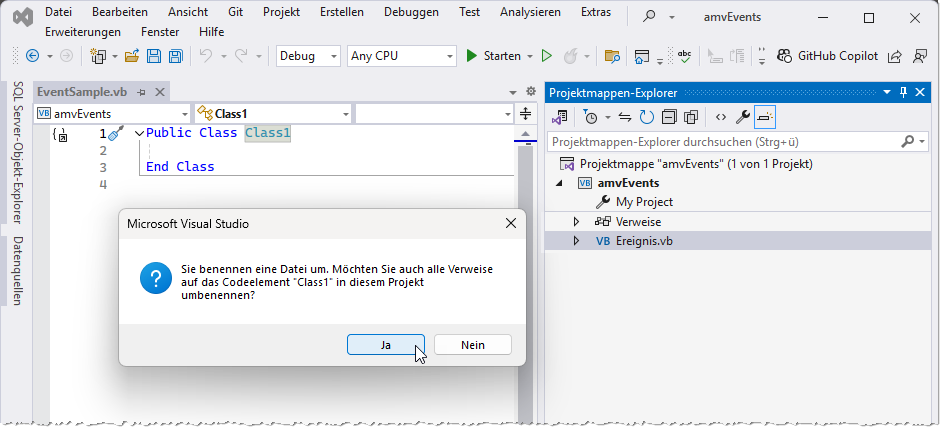The height and width of the screenshot is (431, 942).
Task: Toggle the preview selected items button
Action: (x=765, y=117)
